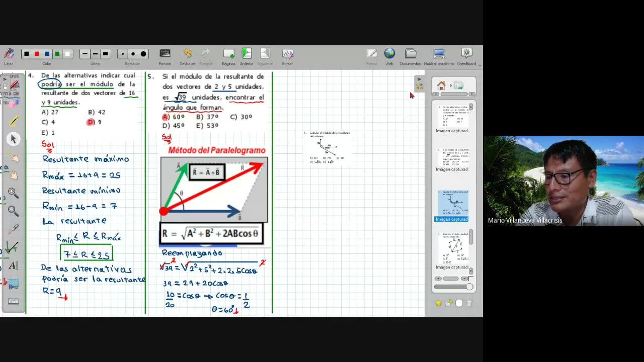This screenshot has height=362, width=644.
Task: Click Mario Villanueva Villacrisis video tile
Action: coord(563,181)
